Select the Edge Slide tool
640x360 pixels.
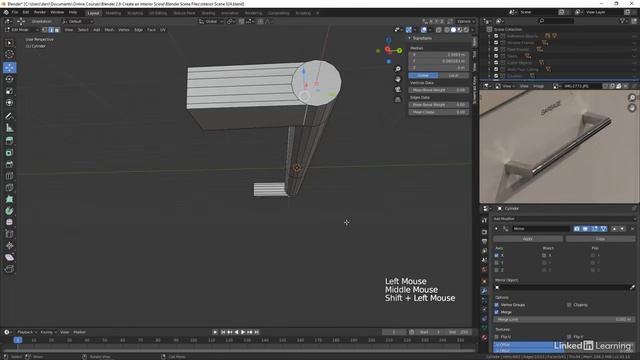[x=9, y=234]
